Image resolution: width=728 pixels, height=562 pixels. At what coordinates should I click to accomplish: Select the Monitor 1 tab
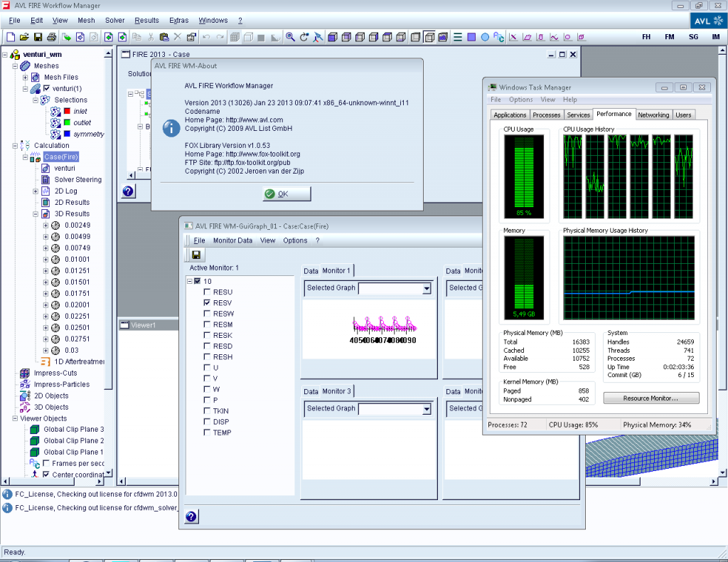[x=336, y=270]
